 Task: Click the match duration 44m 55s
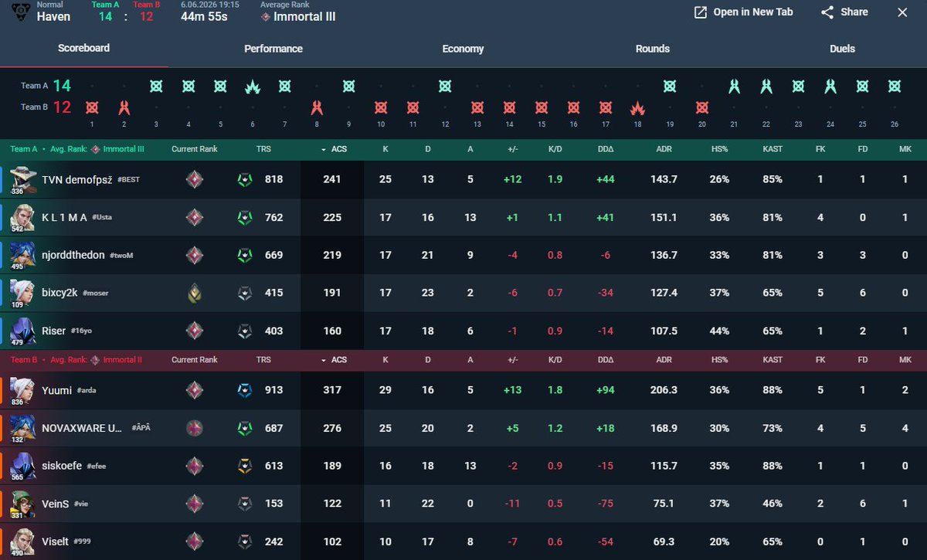(x=204, y=16)
